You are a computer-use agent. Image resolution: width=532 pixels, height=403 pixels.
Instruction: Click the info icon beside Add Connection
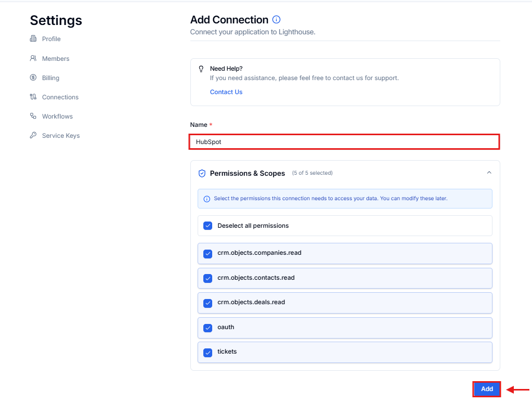[x=277, y=20]
